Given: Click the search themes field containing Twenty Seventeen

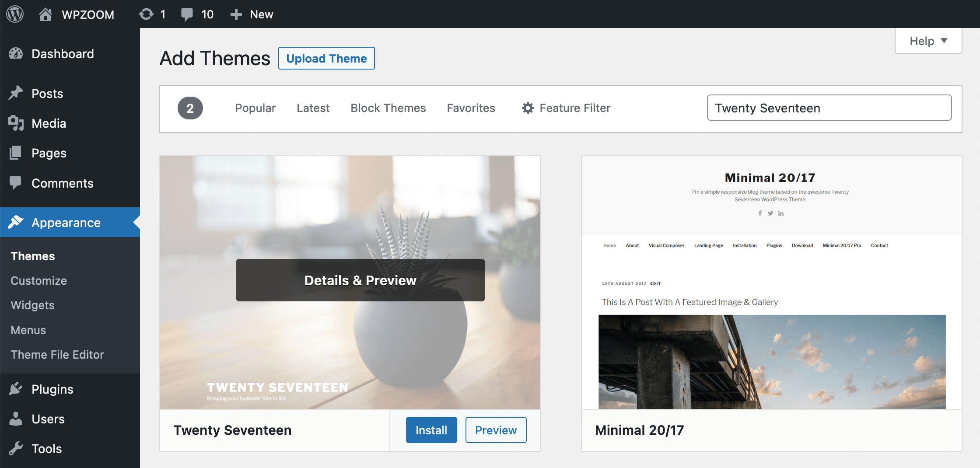Looking at the screenshot, I should [829, 108].
